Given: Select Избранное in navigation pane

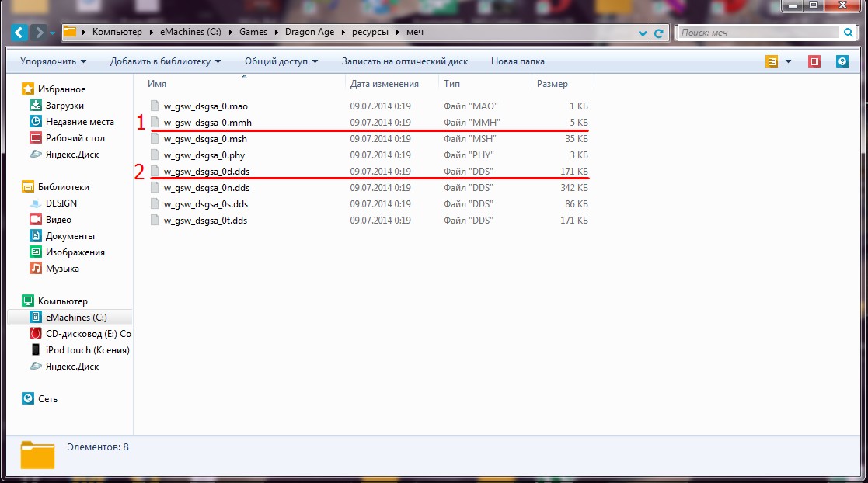Looking at the screenshot, I should point(61,89).
